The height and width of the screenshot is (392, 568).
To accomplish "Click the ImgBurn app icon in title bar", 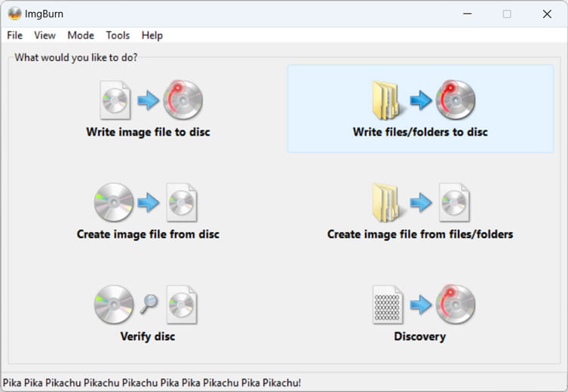I will tap(14, 14).
